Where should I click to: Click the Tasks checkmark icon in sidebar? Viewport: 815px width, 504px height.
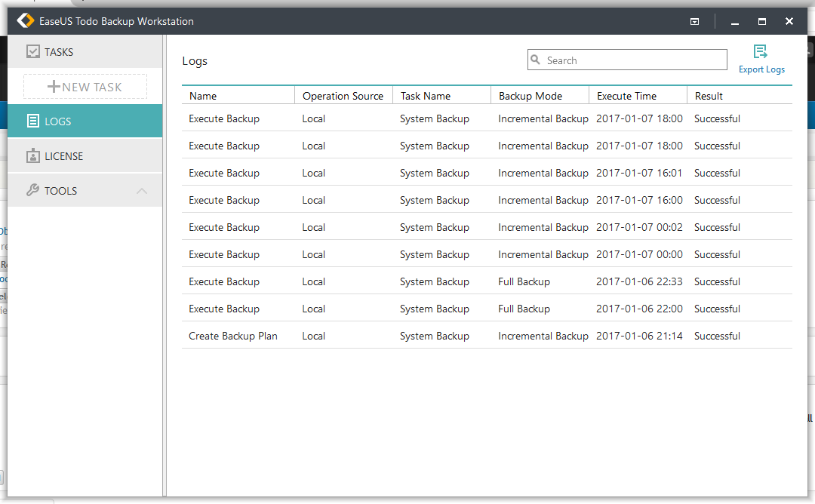[32, 52]
